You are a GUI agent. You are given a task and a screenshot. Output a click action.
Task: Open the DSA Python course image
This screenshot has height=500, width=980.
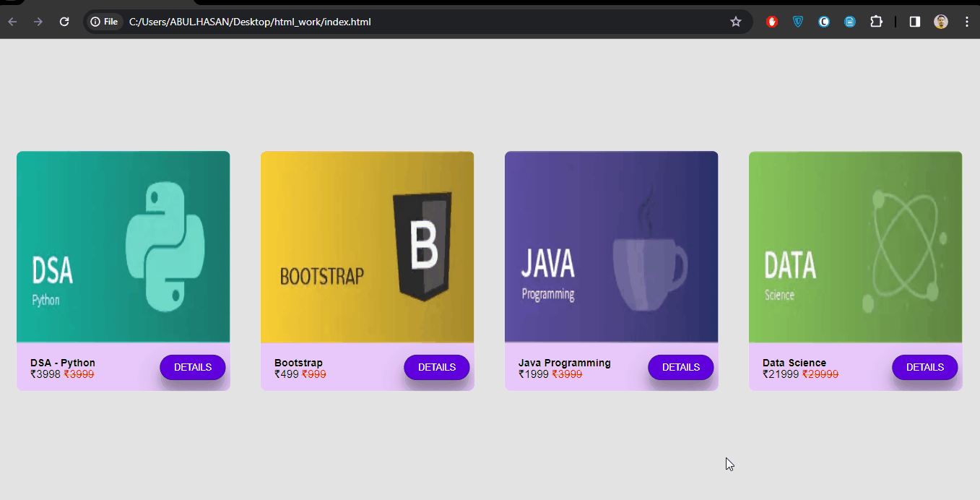coord(123,246)
